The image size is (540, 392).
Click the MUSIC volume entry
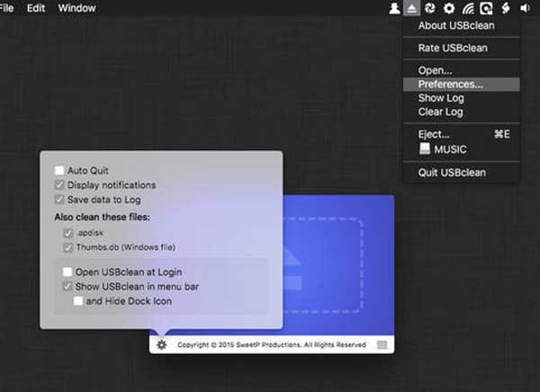[462, 149]
